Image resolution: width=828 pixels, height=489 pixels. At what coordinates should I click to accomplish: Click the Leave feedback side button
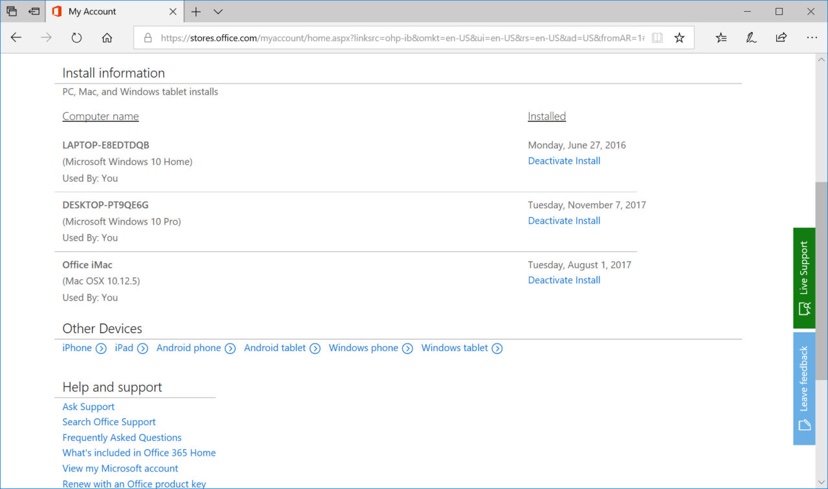tap(804, 388)
